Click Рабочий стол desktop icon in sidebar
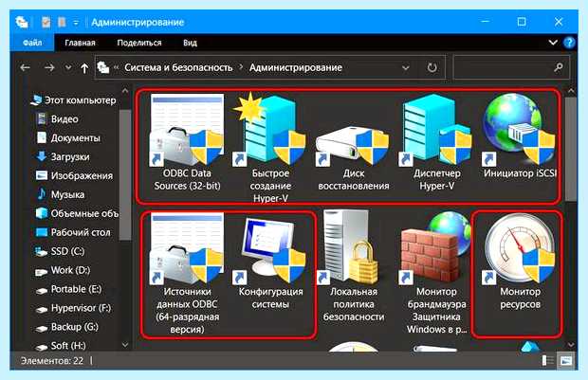Viewport: 588px width, 380px height. [x=41, y=232]
